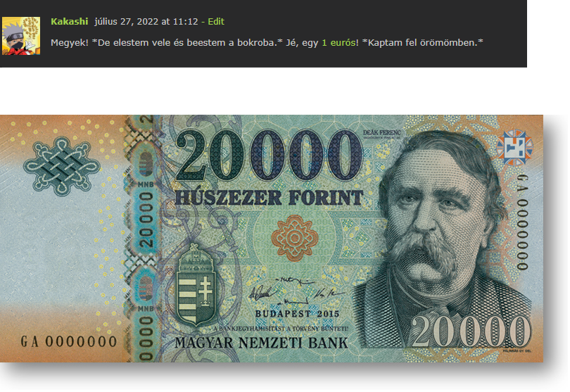The image size is (570, 392).
Task: Click the HÚSZEZER FORINT text
Action: coord(269,198)
